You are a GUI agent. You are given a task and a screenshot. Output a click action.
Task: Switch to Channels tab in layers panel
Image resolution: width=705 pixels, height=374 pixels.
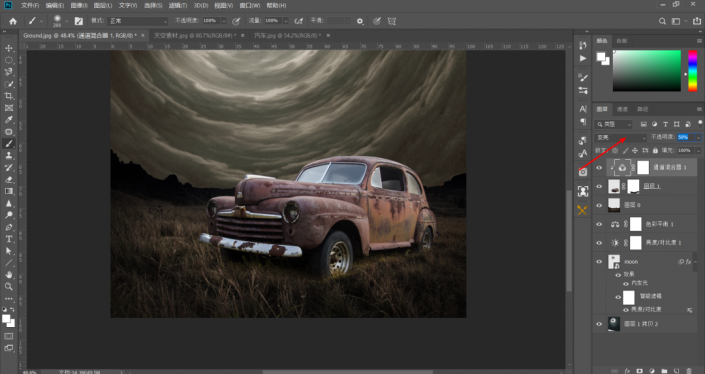(x=622, y=109)
